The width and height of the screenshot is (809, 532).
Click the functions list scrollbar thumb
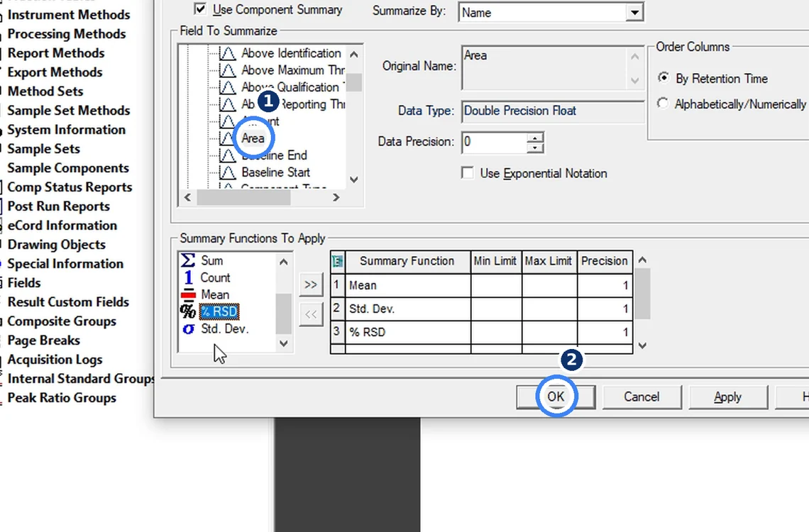pyautogui.click(x=283, y=314)
